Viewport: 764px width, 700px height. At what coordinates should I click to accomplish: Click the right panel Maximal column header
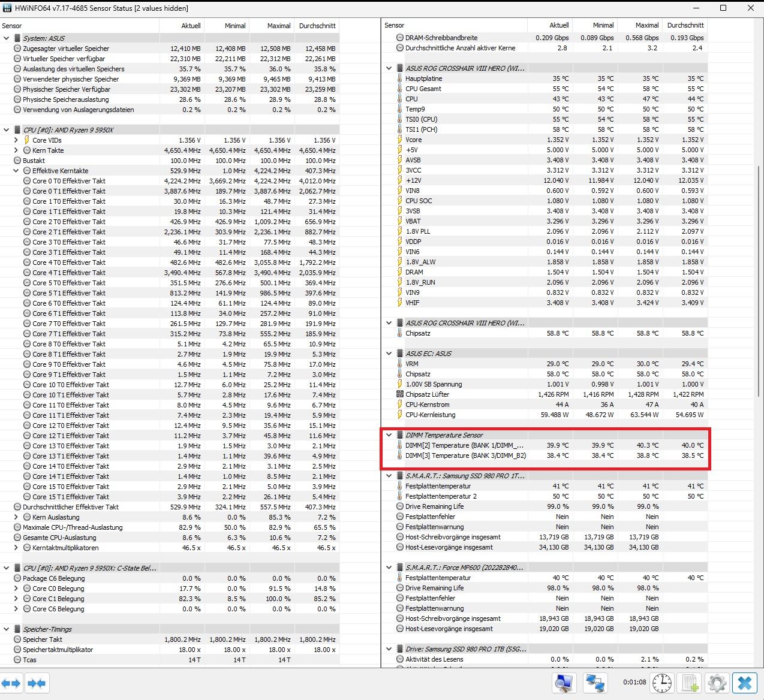(639, 25)
